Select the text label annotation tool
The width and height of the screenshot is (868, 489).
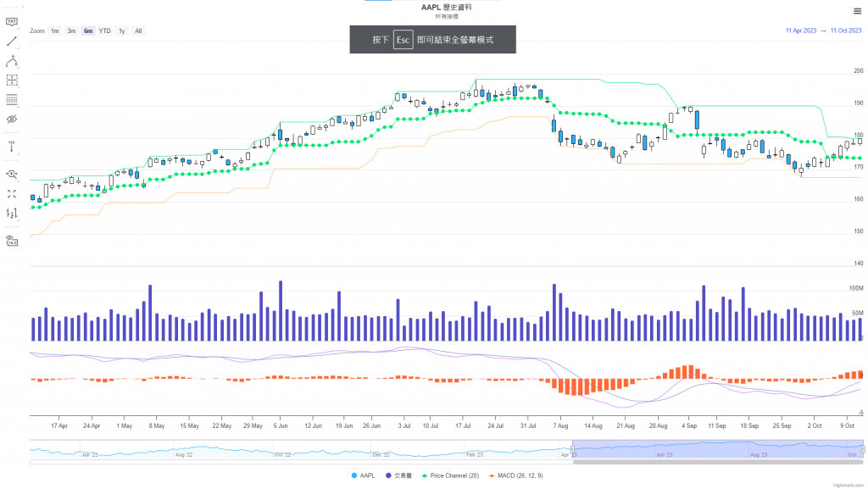(12, 22)
